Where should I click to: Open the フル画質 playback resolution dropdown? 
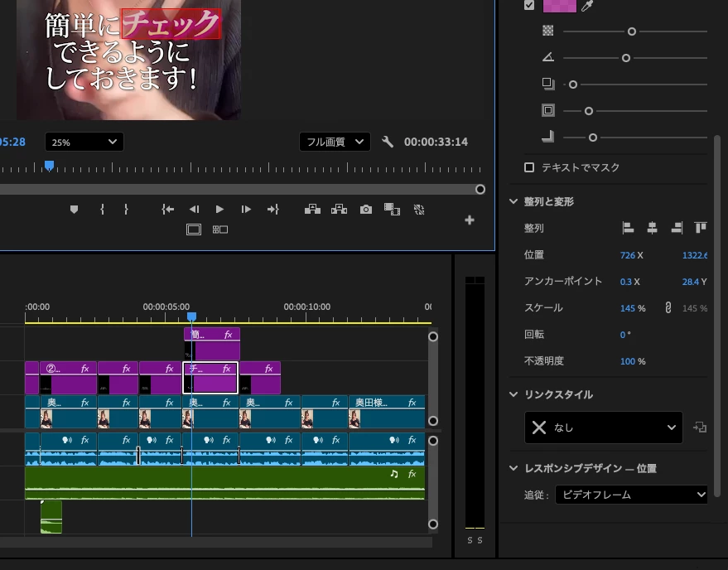(x=335, y=142)
